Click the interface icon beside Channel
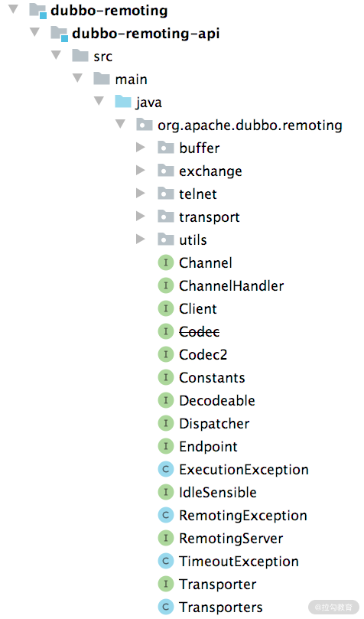 [166, 263]
